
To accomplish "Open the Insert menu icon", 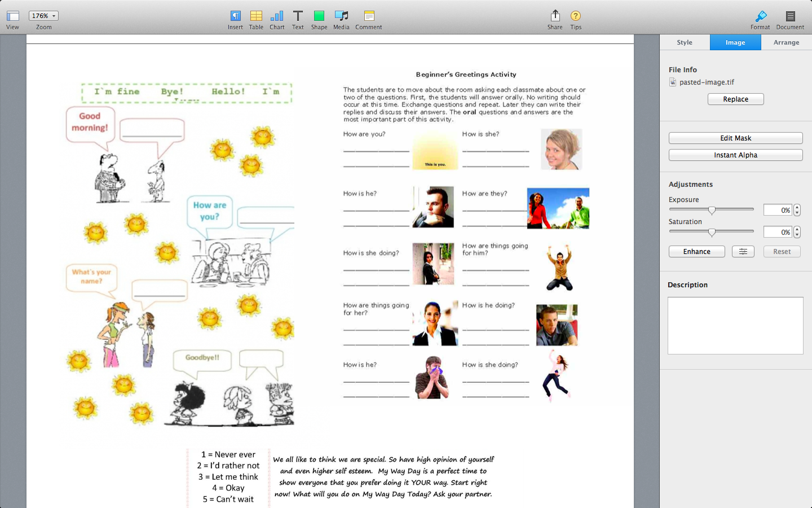I will tap(235, 16).
